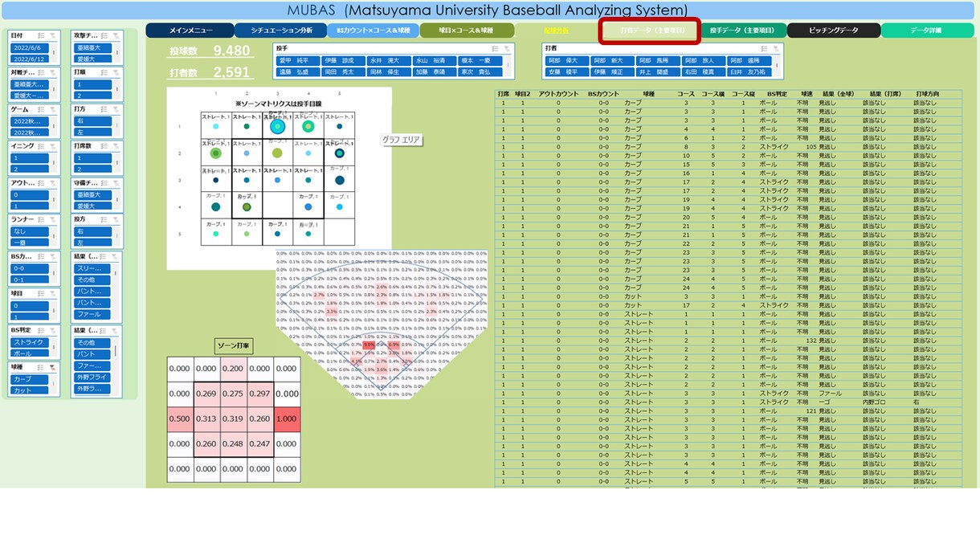
Task: Clear filter on the 打順 slicer
Action: (x=116, y=71)
